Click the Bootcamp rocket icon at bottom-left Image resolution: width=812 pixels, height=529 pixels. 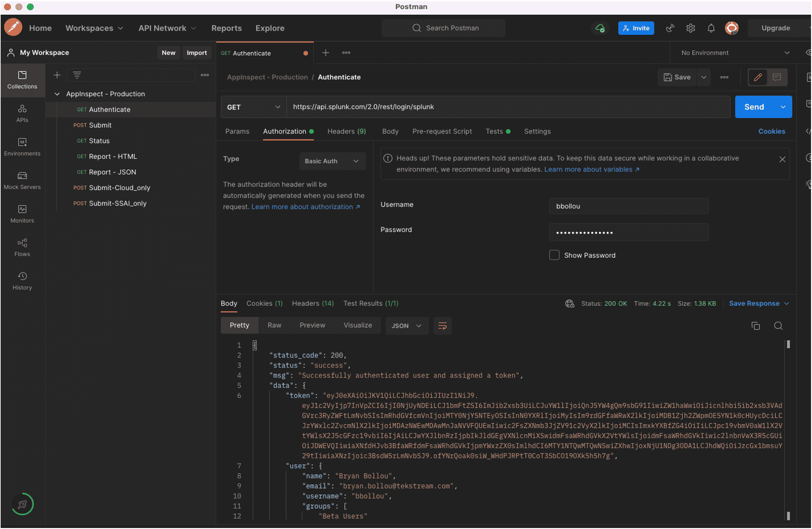pos(22,504)
